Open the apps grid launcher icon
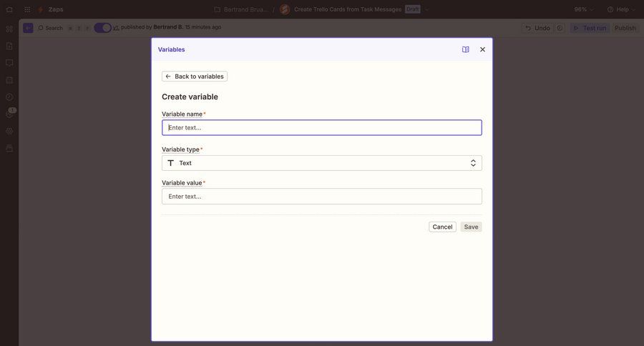This screenshot has width=644, height=346. point(27,9)
